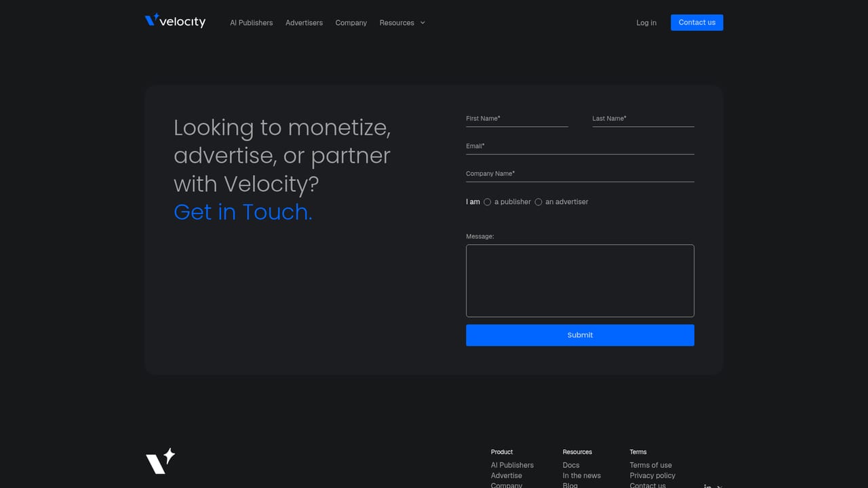
Task: Click the 'Get in Touch.' heading text
Action: tap(243, 211)
